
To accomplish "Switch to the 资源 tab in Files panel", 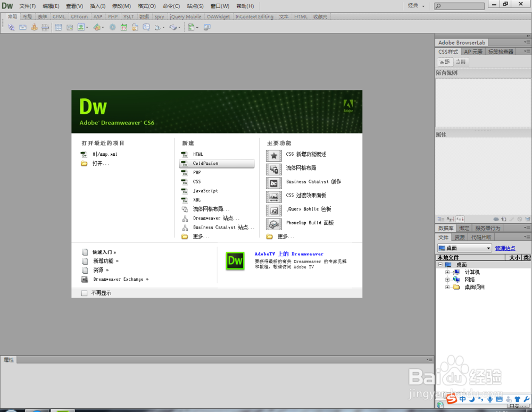I will click(460, 238).
